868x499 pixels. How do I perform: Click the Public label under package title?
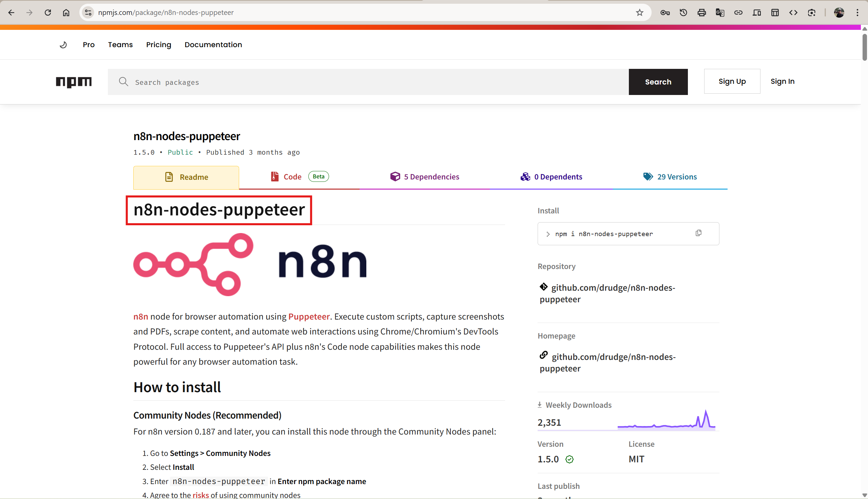tap(180, 152)
